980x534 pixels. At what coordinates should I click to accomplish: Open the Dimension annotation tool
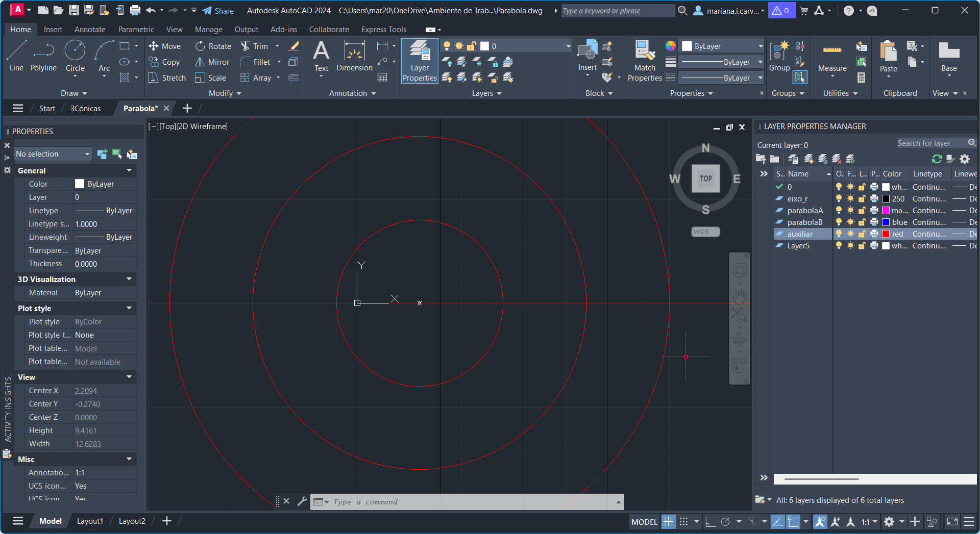click(x=354, y=56)
